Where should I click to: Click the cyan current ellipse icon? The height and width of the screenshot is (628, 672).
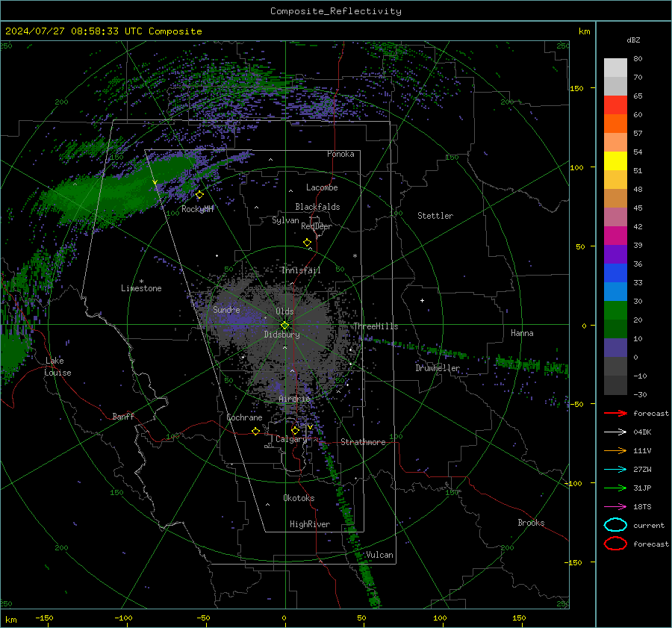click(615, 525)
